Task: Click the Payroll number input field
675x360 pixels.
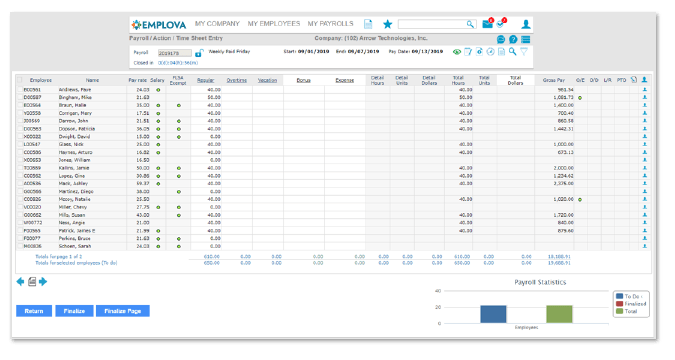Action: click(x=174, y=53)
